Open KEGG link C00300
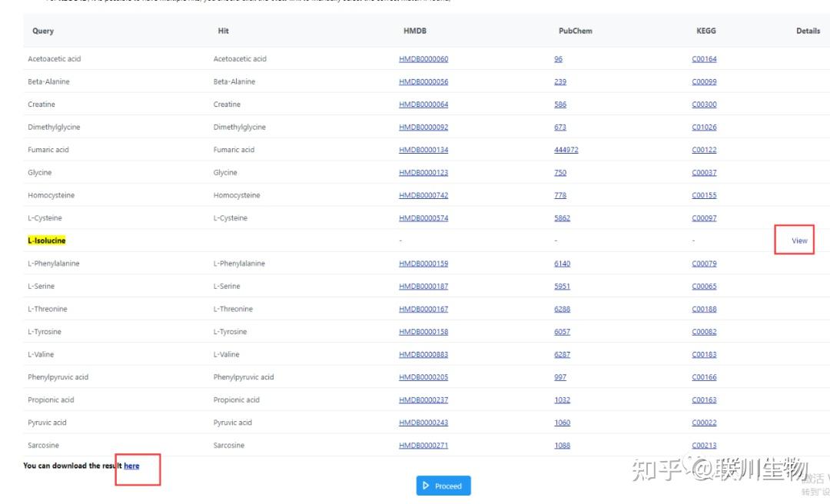 tap(704, 104)
